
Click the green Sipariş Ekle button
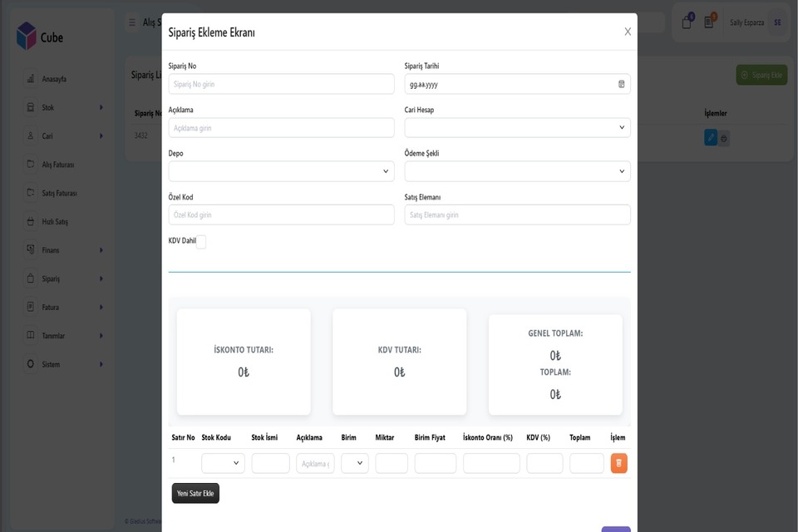click(x=761, y=75)
